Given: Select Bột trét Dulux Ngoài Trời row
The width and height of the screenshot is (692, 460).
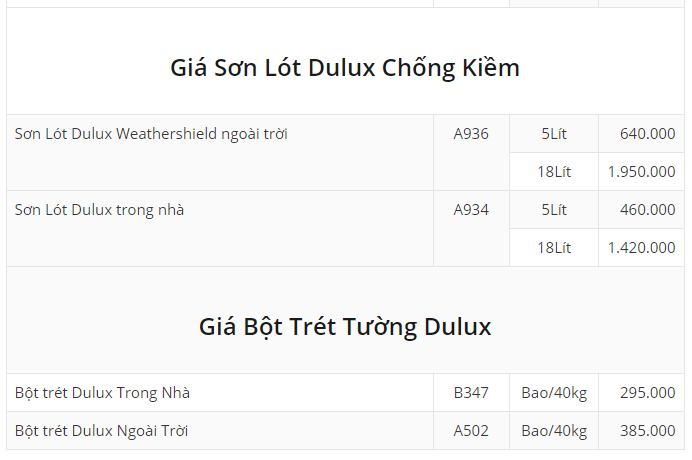Looking at the screenshot, I should pyautogui.click(x=102, y=431).
